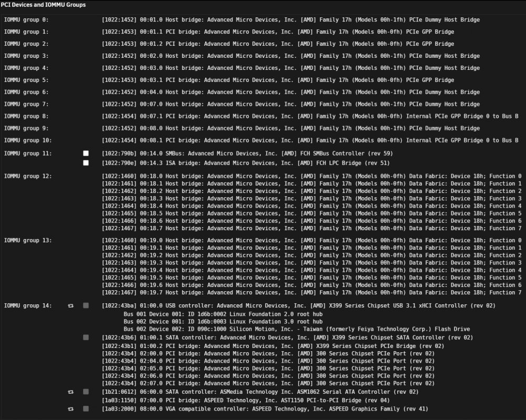Click the 02:06.0 300 Series PCIe Port row
The width and height of the screenshot is (526, 420).
click(x=268, y=376)
